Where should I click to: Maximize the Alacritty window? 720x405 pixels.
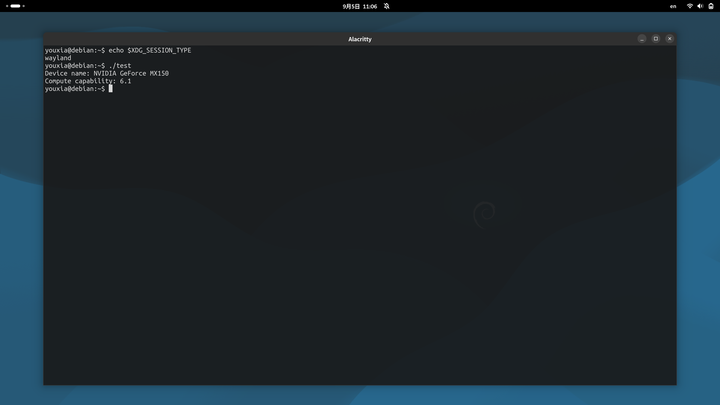[x=656, y=39]
